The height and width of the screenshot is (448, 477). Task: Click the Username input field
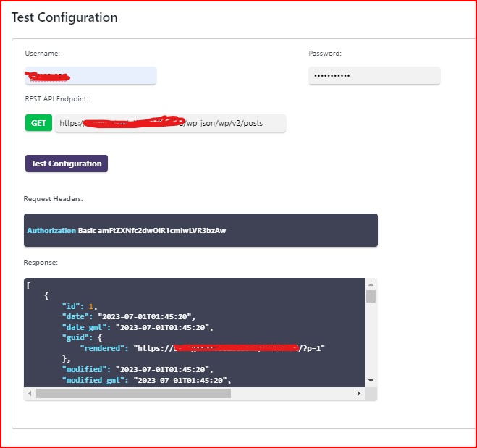coord(90,75)
